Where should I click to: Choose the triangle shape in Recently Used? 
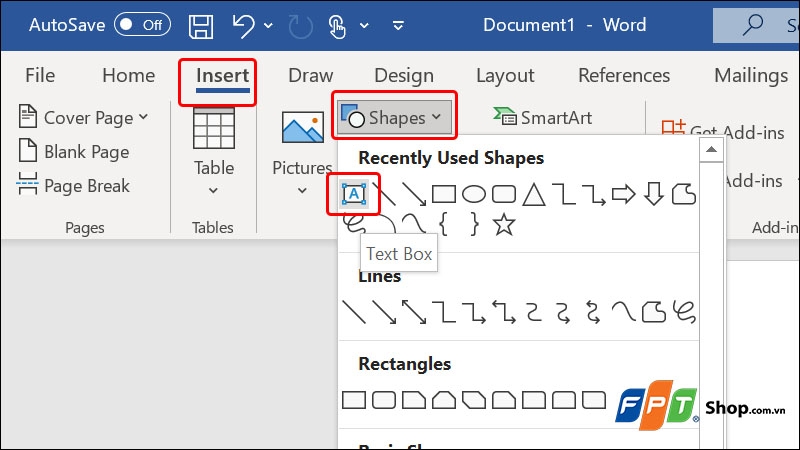point(533,194)
